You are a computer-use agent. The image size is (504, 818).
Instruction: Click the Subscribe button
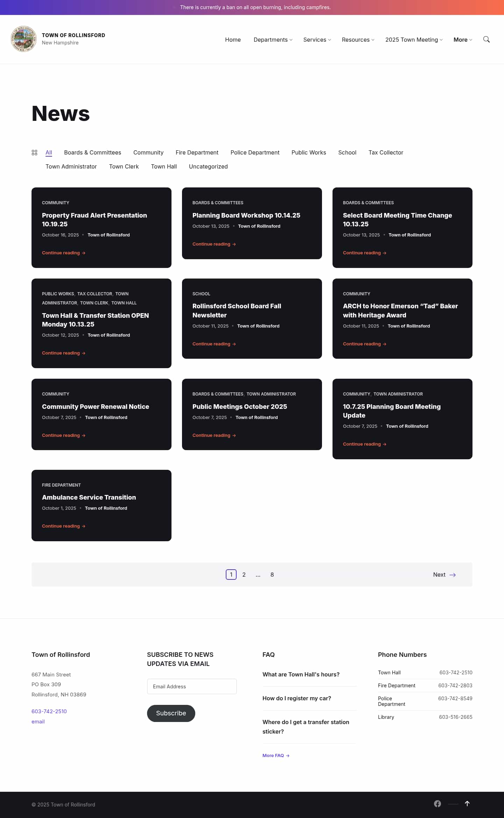click(171, 713)
